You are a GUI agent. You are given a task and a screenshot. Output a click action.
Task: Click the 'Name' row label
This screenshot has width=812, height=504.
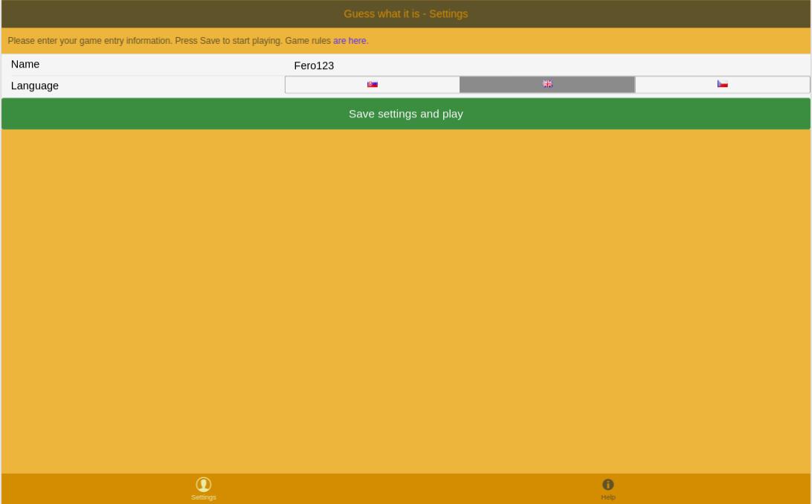pos(25,65)
